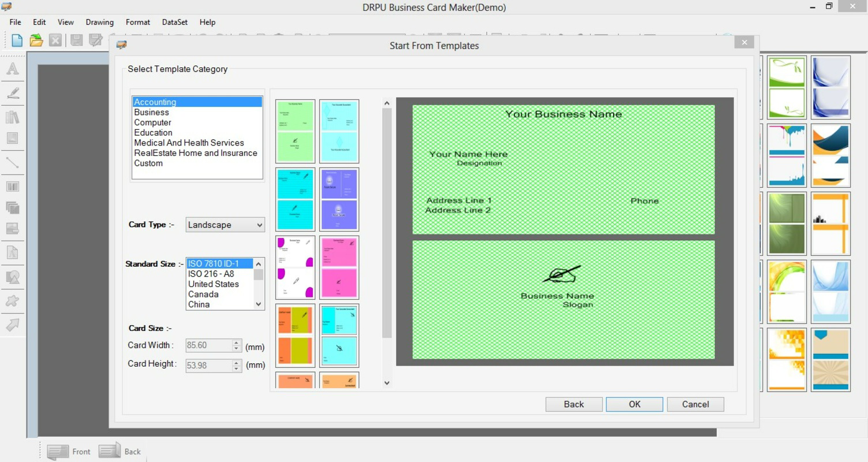The height and width of the screenshot is (462, 868).
Task: Select the Shapes tool in sidebar
Action: (13, 277)
